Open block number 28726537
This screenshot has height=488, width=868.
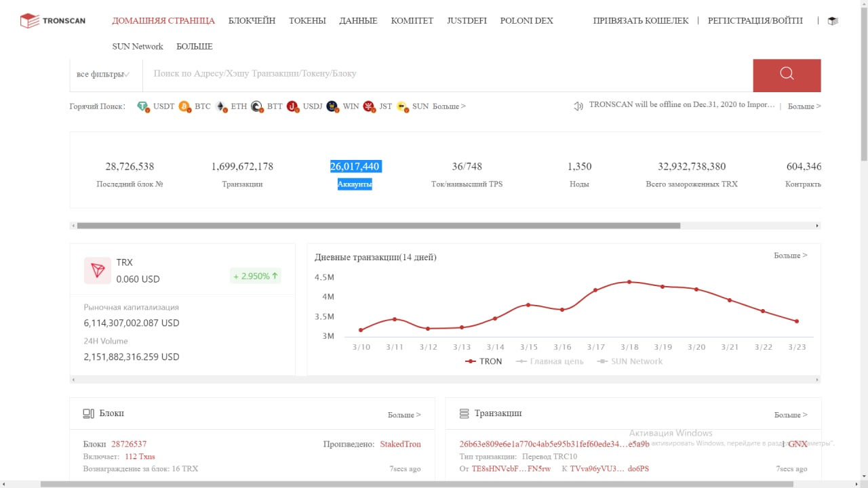pyautogui.click(x=129, y=444)
